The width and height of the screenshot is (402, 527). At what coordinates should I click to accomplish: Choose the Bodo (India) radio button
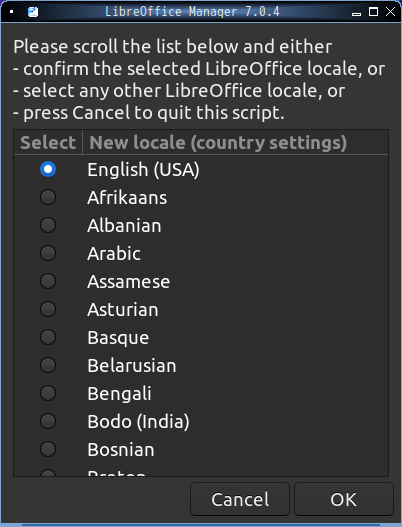(48, 421)
